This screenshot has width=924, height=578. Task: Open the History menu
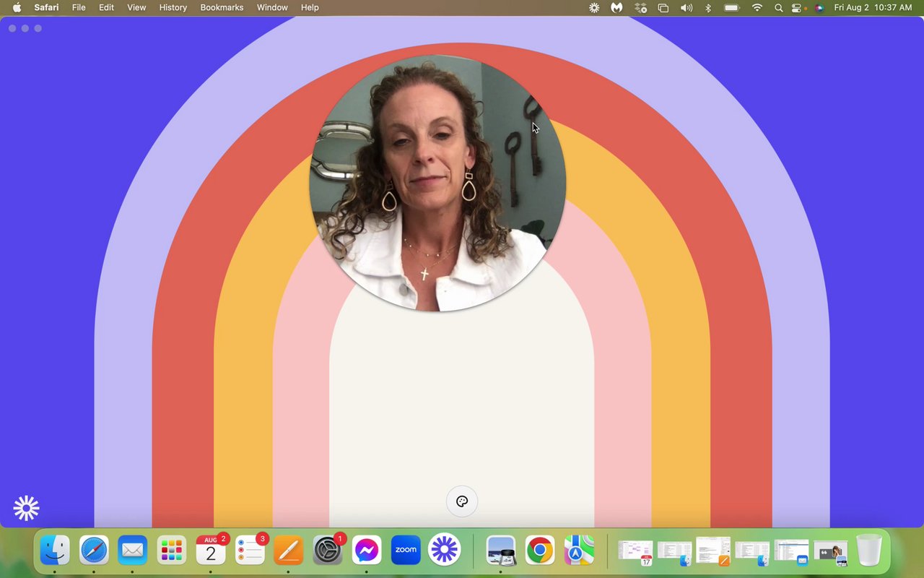[x=173, y=7]
